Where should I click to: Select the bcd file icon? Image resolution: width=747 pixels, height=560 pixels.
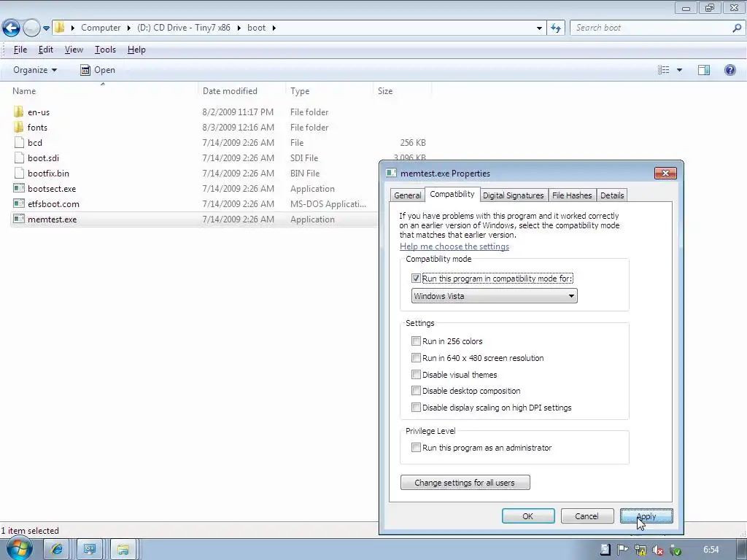(18, 142)
